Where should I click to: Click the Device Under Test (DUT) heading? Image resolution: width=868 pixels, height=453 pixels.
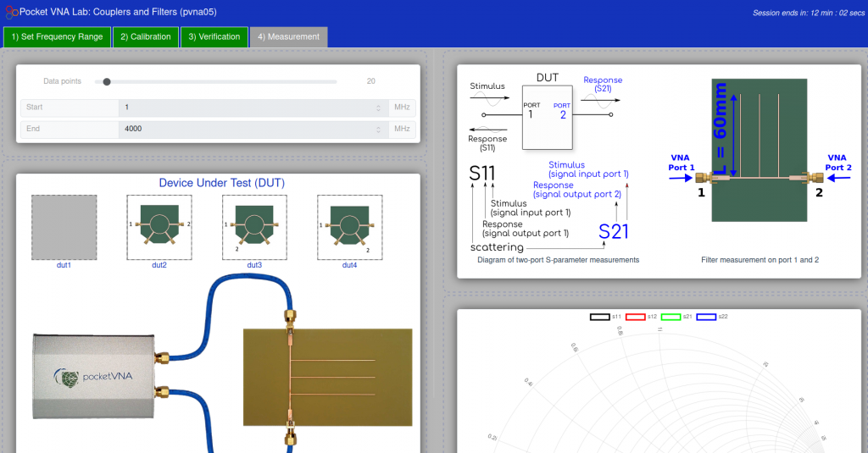coord(222,183)
